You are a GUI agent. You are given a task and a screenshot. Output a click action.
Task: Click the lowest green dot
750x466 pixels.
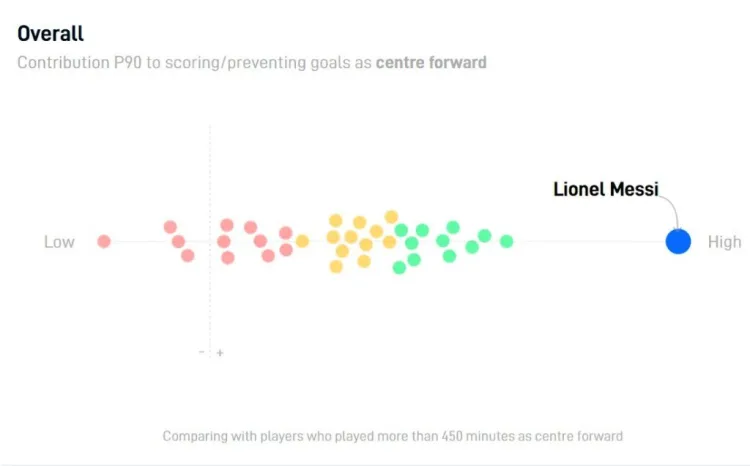399,267
